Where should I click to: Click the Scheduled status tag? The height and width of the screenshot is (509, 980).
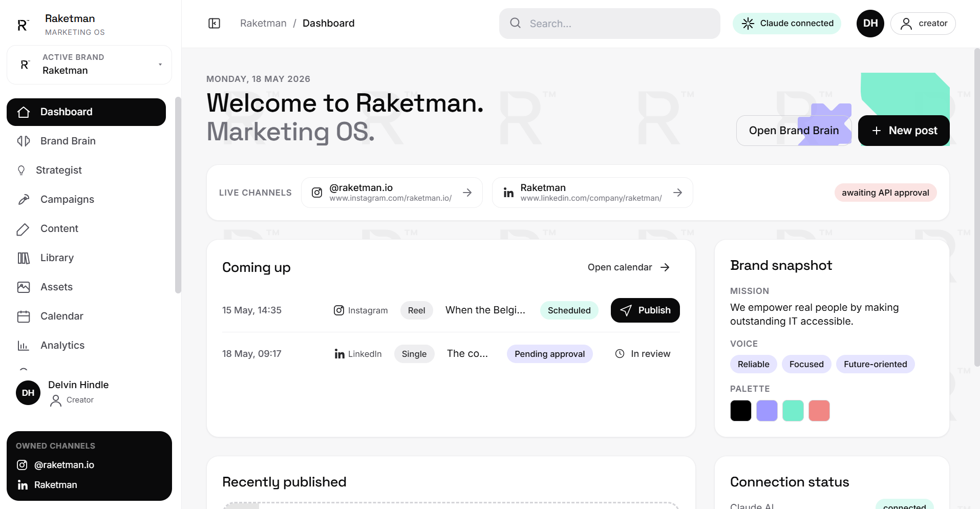click(x=569, y=310)
